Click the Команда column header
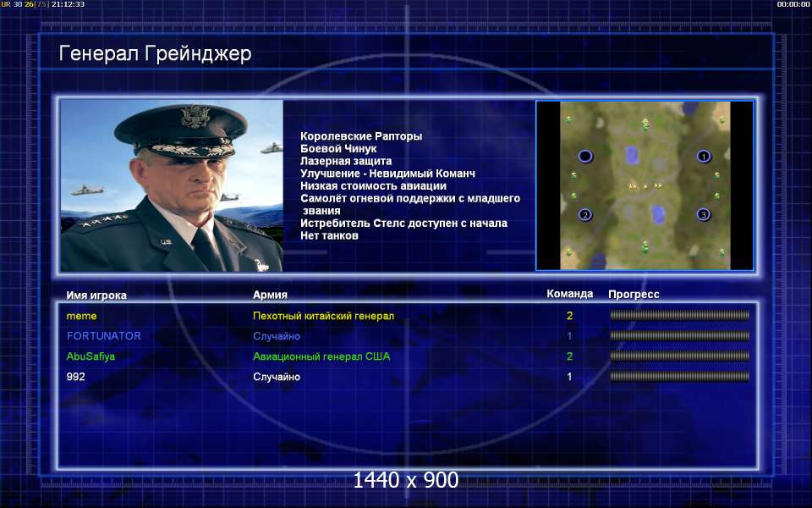 [569, 294]
